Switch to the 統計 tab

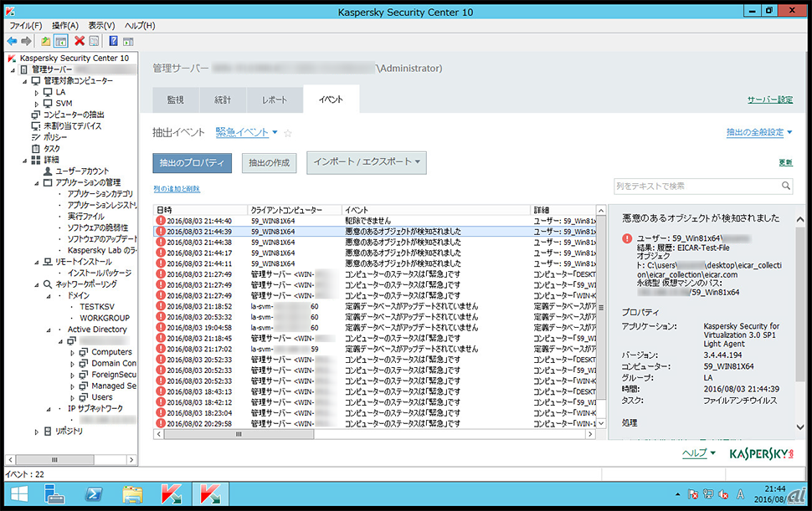click(x=223, y=100)
